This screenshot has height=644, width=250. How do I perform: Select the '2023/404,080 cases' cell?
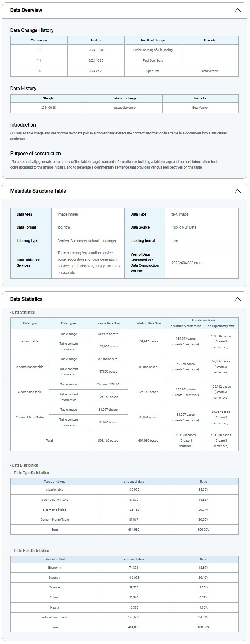pos(187,263)
